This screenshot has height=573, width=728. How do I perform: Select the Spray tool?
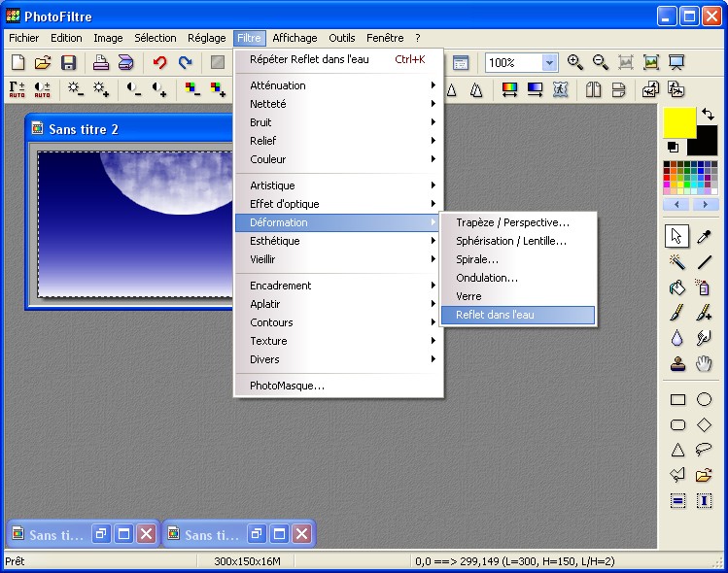pos(704,287)
